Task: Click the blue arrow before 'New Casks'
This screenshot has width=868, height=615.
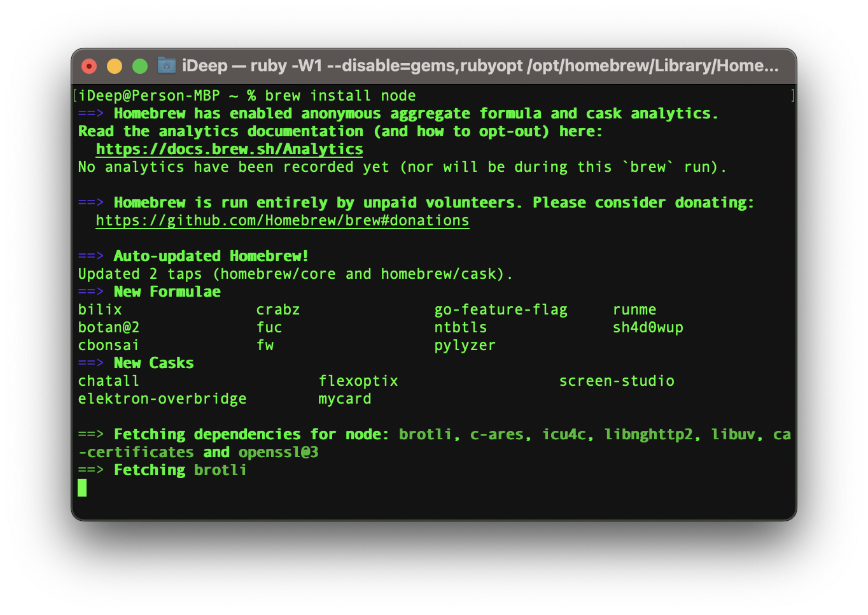Action: coord(90,364)
